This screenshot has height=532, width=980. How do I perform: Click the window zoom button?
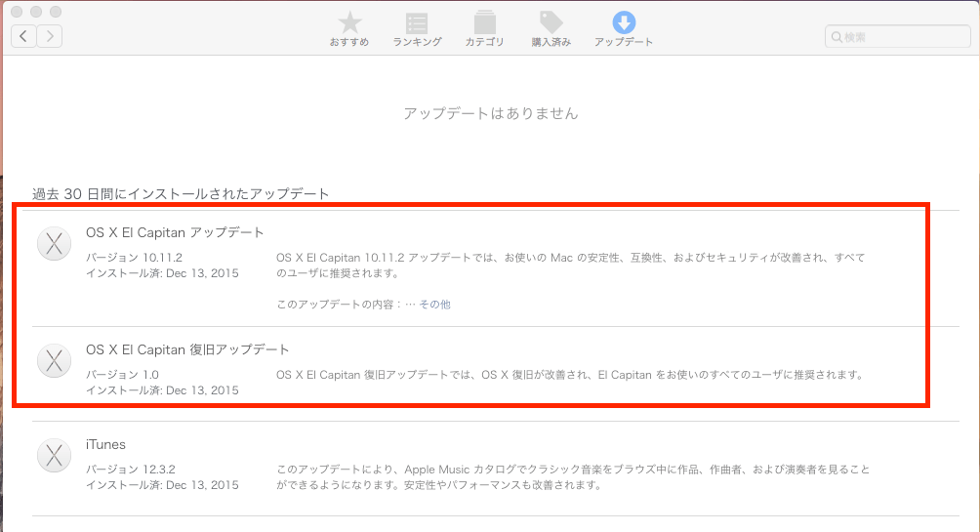pyautogui.click(x=56, y=12)
